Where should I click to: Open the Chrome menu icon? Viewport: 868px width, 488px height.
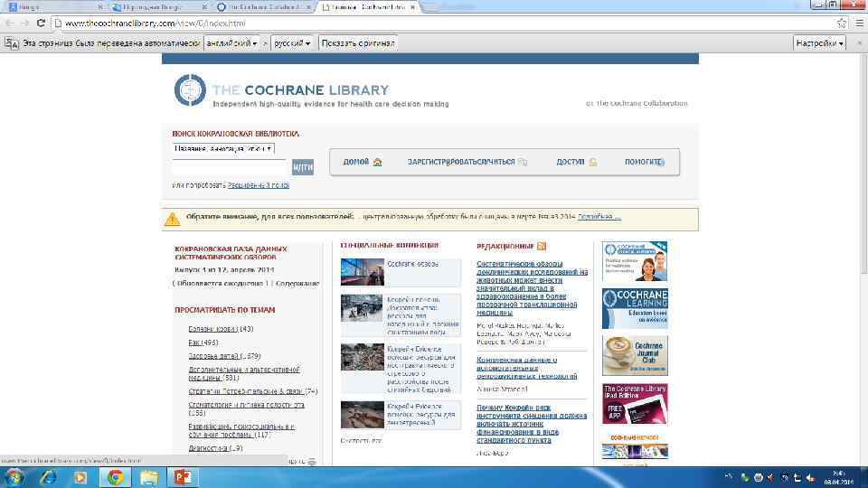click(859, 23)
